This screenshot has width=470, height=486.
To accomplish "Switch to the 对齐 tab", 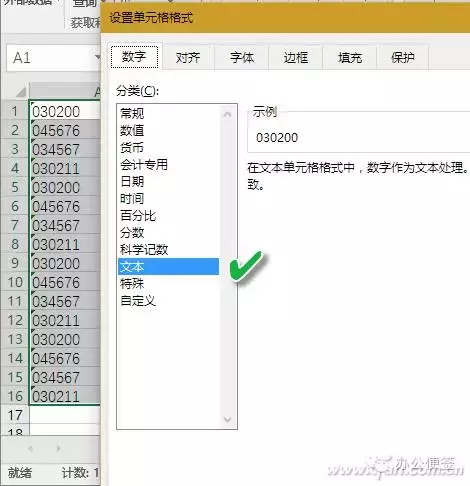I will 188,58.
